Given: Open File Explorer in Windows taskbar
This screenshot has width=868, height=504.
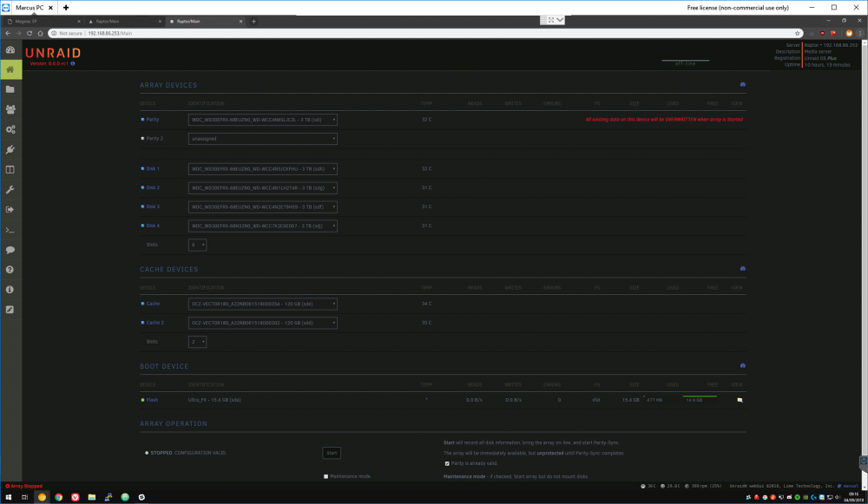Looking at the screenshot, I should (x=92, y=497).
